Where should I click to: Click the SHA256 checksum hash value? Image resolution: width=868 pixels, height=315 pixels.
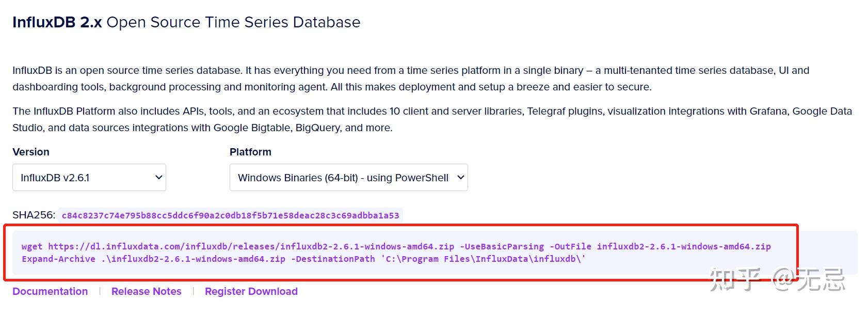pyautogui.click(x=230, y=215)
